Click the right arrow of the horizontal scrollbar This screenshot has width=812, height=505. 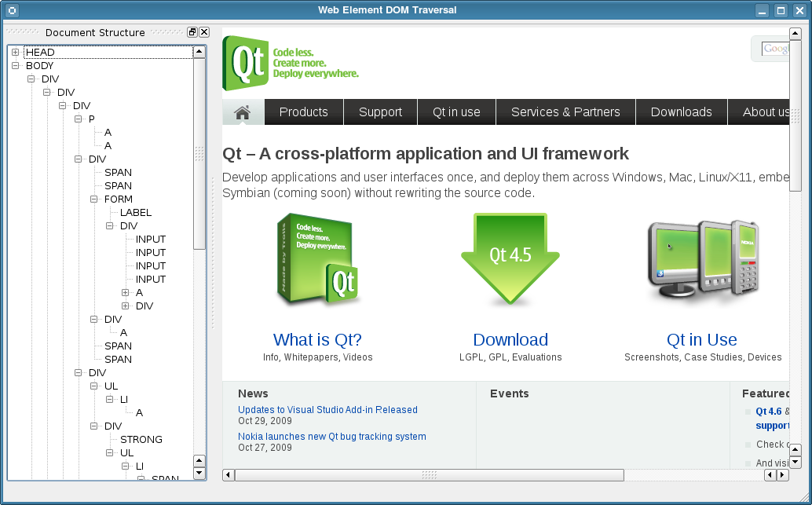[782, 475]
